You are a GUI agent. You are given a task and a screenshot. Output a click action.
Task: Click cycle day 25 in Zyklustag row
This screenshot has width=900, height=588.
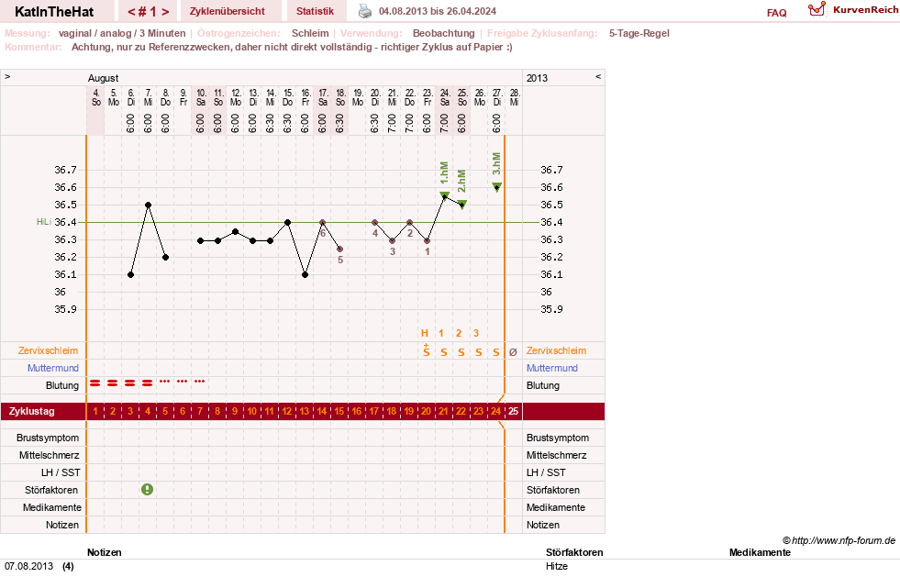pos(513,411)
